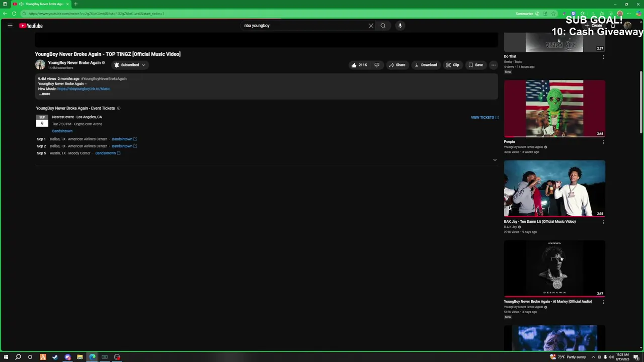The height and width of the screenshot is (362, 644).
Task: Click Summarize in the address bar
Action: [527, 14]
